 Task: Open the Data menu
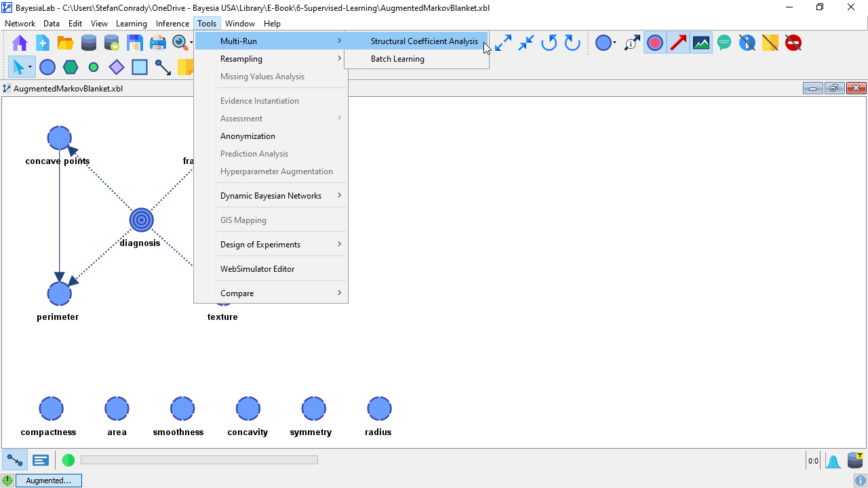pos(52,24)
